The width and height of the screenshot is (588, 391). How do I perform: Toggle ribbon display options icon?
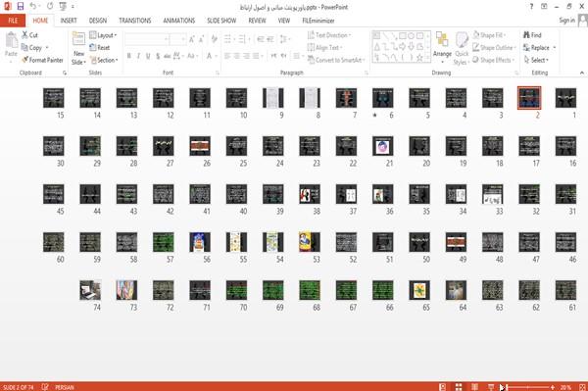tap(544, 7)
